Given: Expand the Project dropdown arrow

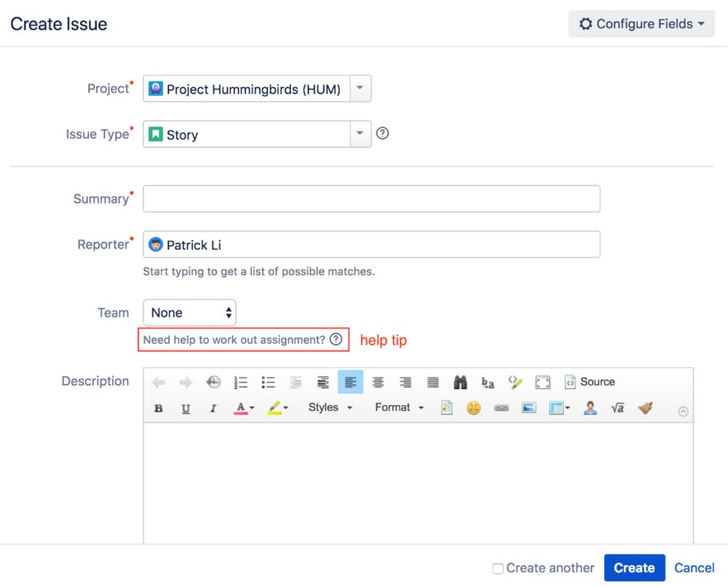Looking at the screenshot, I should [x=360, y=88].
